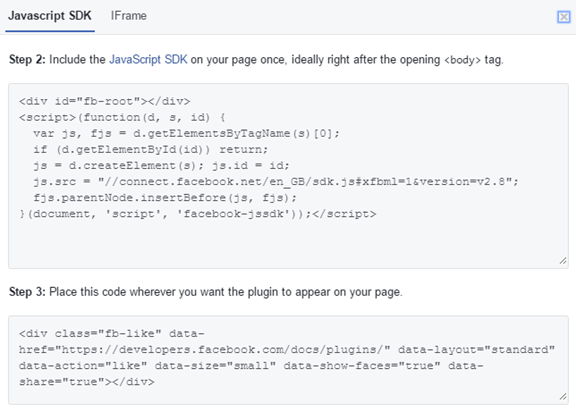
Task: Click the resize grip of the Step 2 code box
Action: [x=563, y=261]
